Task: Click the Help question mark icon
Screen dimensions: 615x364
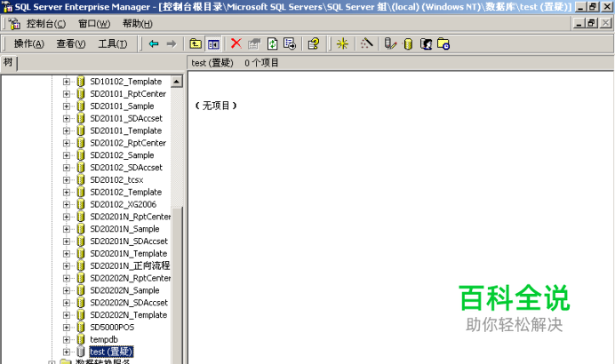Action: click(314, 44)
